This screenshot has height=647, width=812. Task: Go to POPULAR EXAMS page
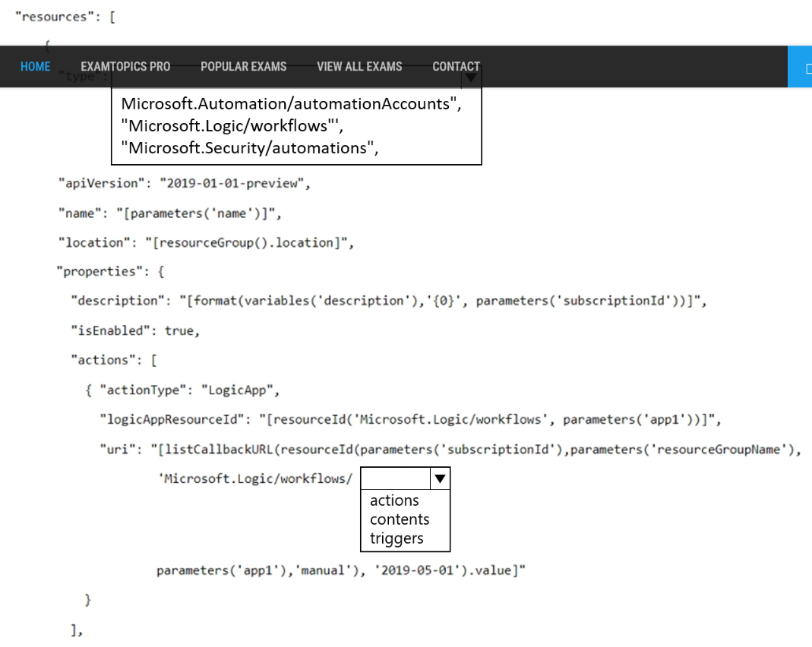coord(243,67)
